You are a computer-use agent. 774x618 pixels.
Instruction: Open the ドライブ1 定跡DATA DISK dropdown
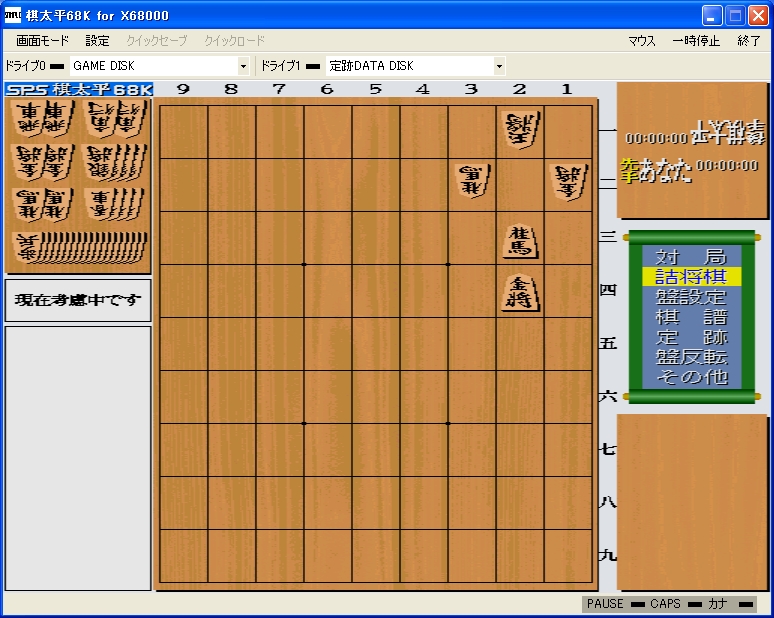(499, 66)
